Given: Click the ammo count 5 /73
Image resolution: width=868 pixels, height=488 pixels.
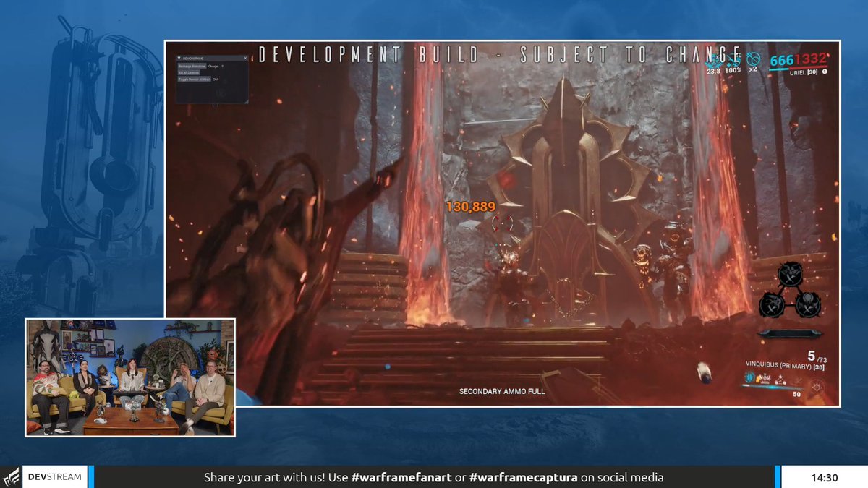Looking at the screenshot, I should coord(817,356).
